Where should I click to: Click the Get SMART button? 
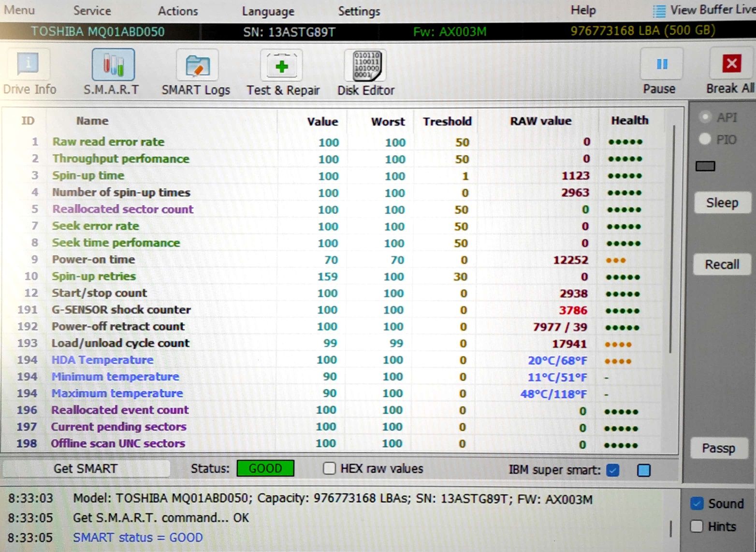coord(86,468)
